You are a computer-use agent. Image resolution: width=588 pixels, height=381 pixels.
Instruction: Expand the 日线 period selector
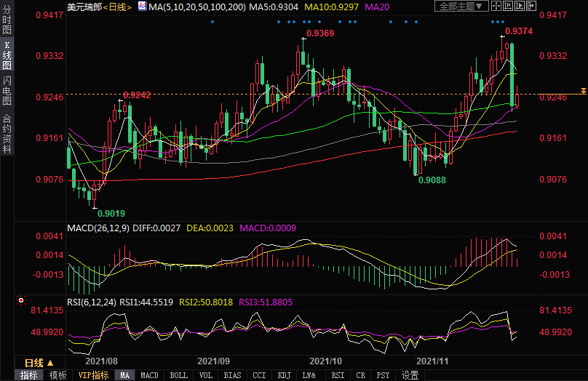coord(36,363)
